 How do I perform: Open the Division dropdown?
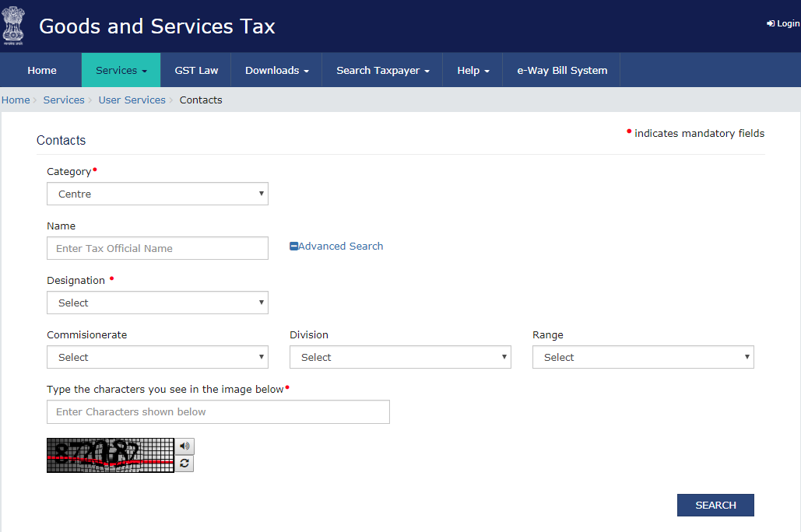pyautogui.click(x=400, y=358)
